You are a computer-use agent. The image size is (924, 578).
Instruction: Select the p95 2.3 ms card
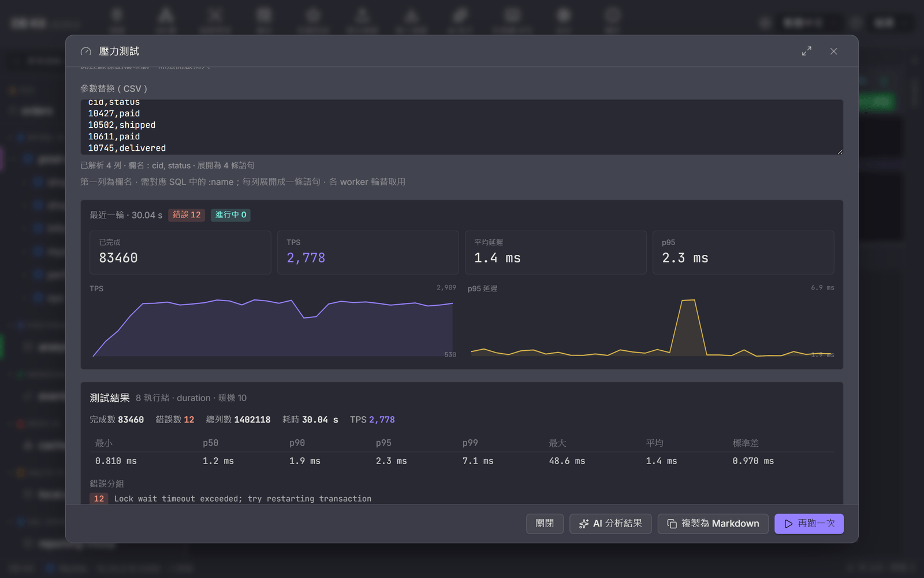point(743,252)
